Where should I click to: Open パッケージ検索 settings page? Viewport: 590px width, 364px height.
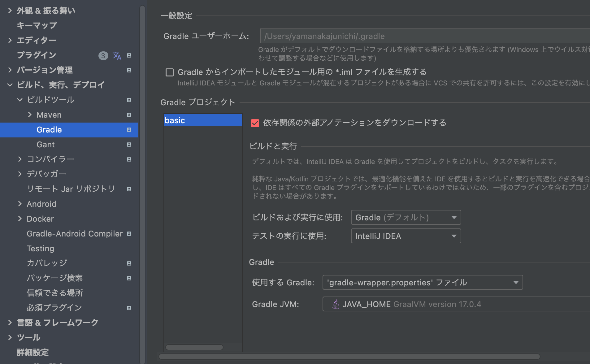[x=55, y=278]
